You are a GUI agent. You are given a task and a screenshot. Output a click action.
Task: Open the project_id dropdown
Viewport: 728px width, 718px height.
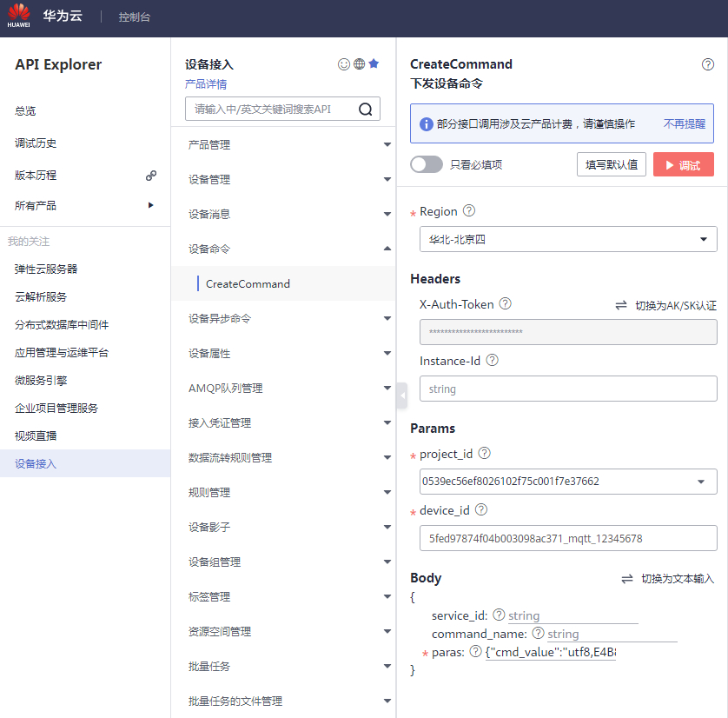pyautogui.click(x=568, y=482)
